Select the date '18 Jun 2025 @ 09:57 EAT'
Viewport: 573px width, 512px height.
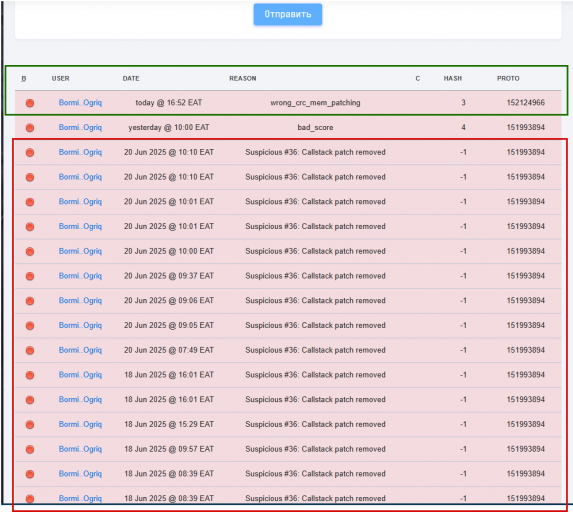pos(169,449)
